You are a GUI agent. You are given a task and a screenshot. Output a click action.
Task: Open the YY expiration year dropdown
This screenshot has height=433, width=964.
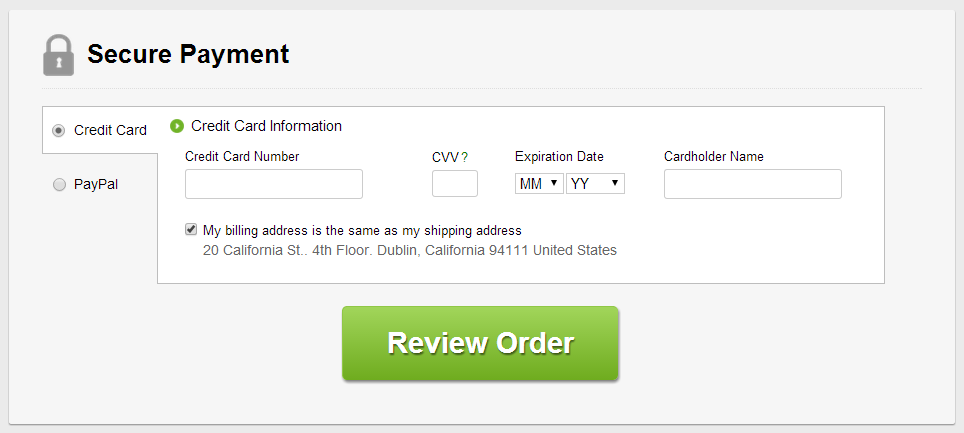[595, 183]
